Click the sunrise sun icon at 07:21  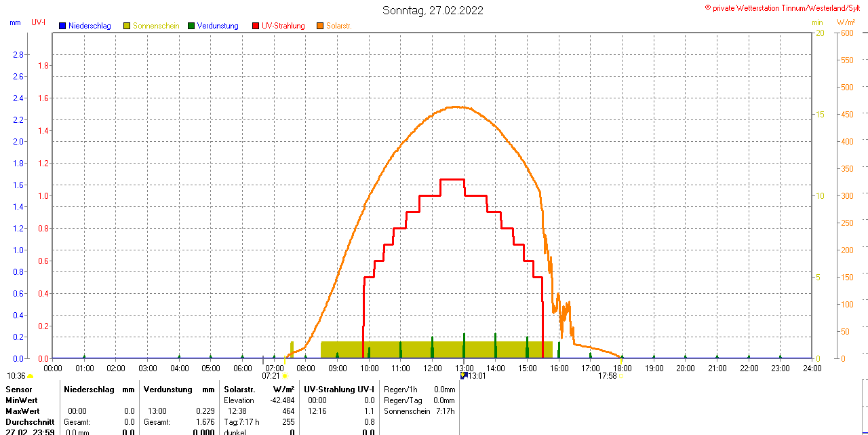pyautogui.click(x=285, y=376)
